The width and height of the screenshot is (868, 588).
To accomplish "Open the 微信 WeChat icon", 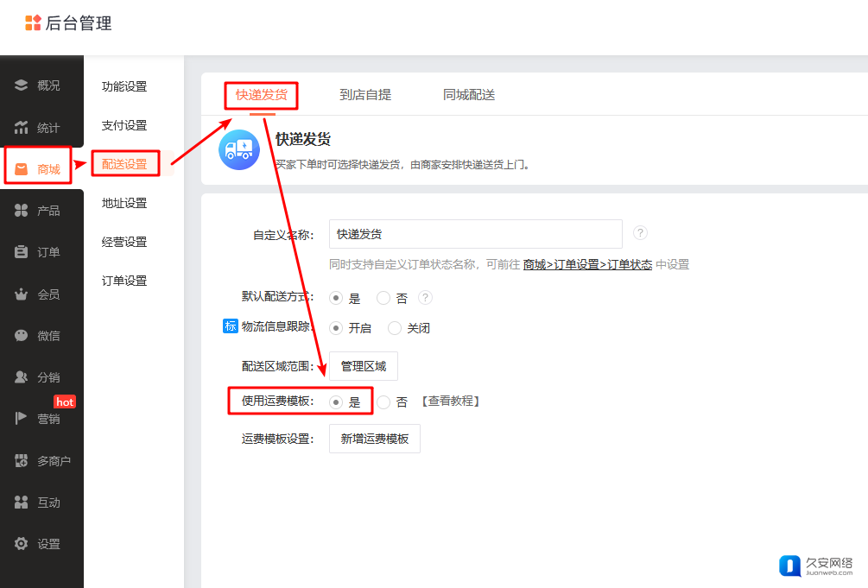I will coord(22,336).
